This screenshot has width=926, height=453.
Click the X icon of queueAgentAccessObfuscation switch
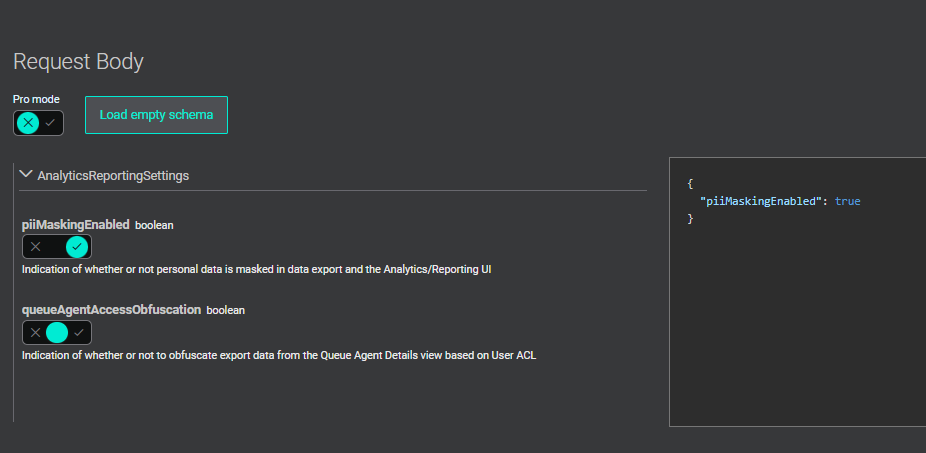click(x=36, y=332)
